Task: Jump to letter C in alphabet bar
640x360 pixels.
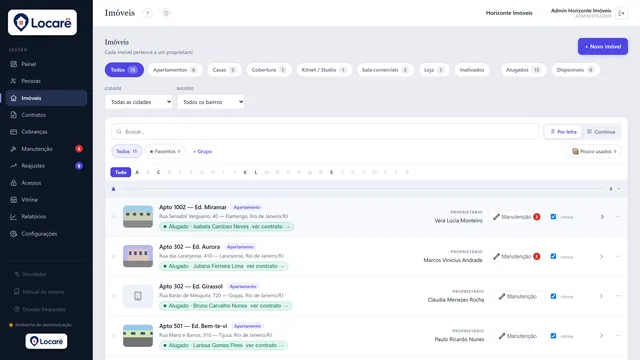Action: point(158,172)
